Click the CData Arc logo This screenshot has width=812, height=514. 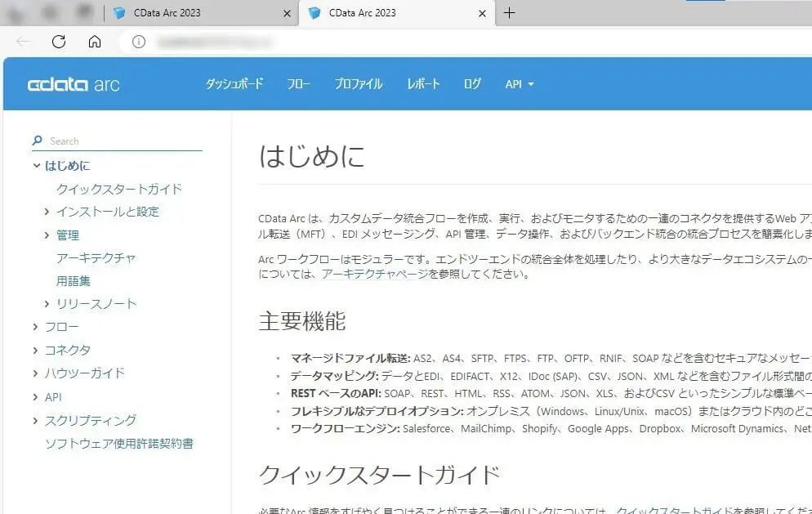click(x=74, y=84)
